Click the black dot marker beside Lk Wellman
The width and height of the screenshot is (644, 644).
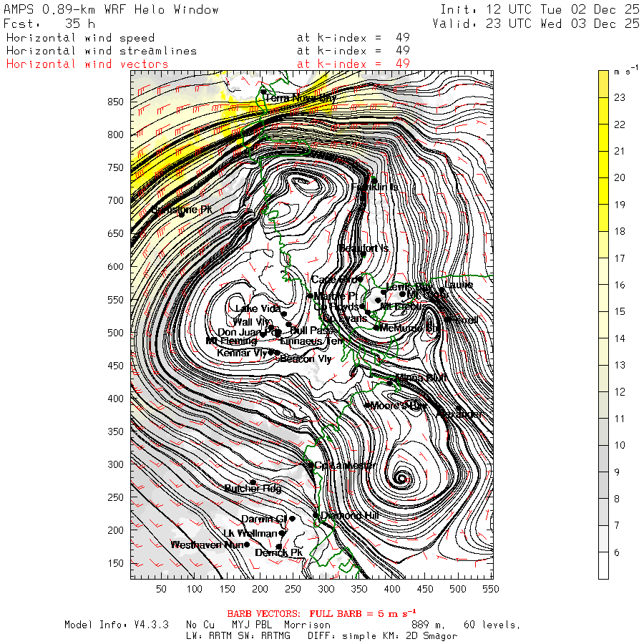click(282, 533)
